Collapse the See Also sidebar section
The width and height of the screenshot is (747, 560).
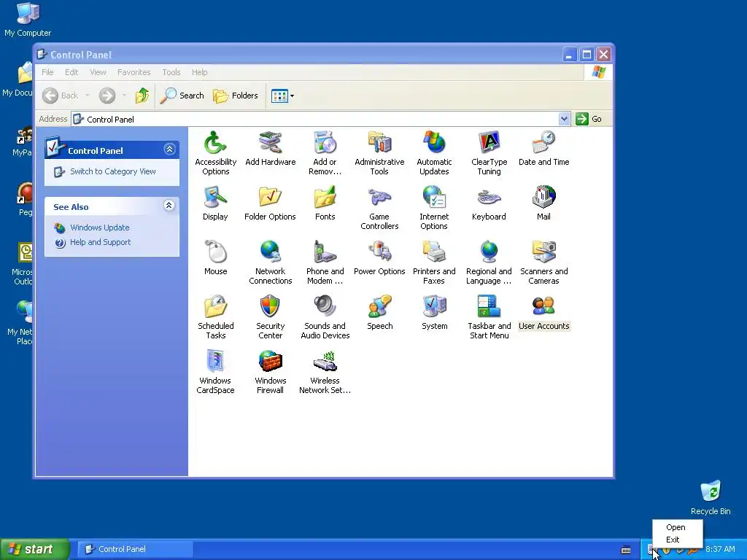pos(169,206)
